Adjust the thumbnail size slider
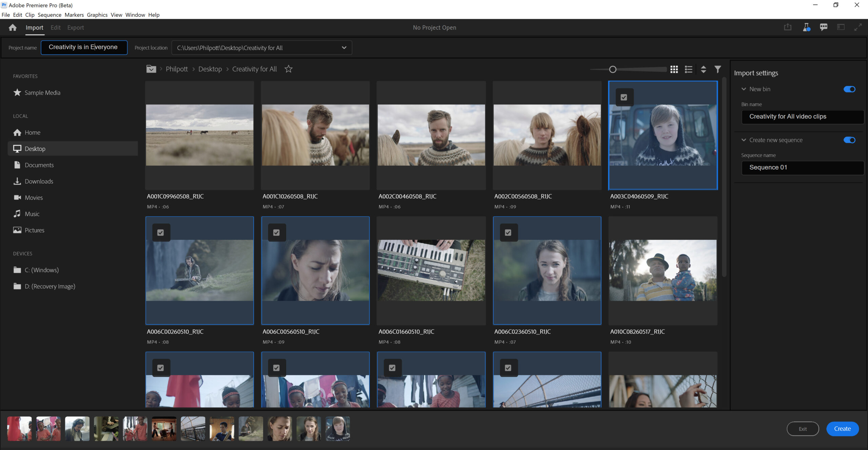The width and height of the screenshot is (868, 450). 613,69
